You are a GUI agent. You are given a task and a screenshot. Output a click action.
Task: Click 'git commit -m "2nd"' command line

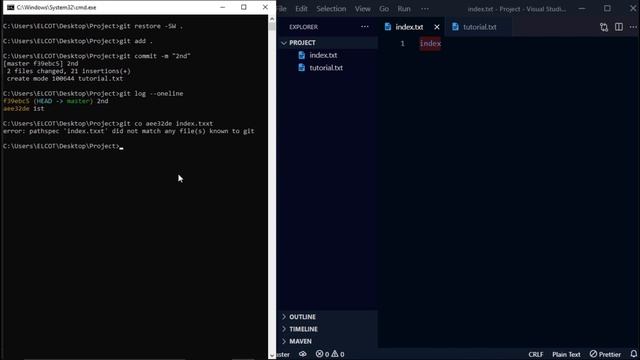(97, 56)
